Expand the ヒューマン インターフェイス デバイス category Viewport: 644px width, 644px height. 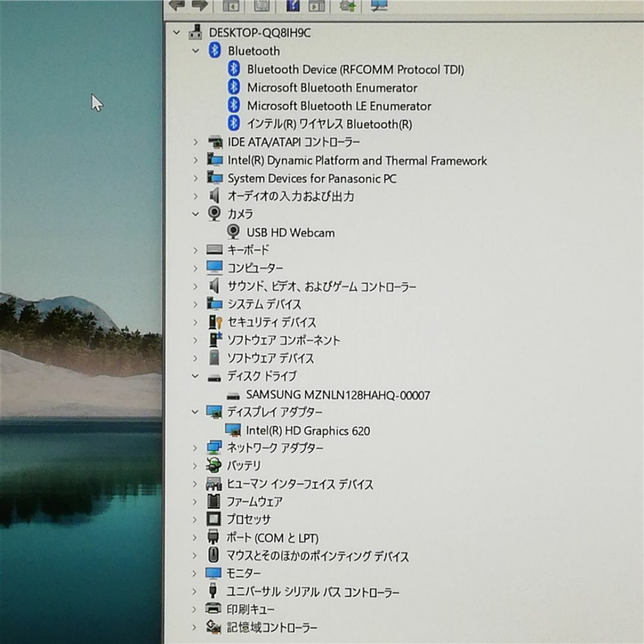pos(195,484)
